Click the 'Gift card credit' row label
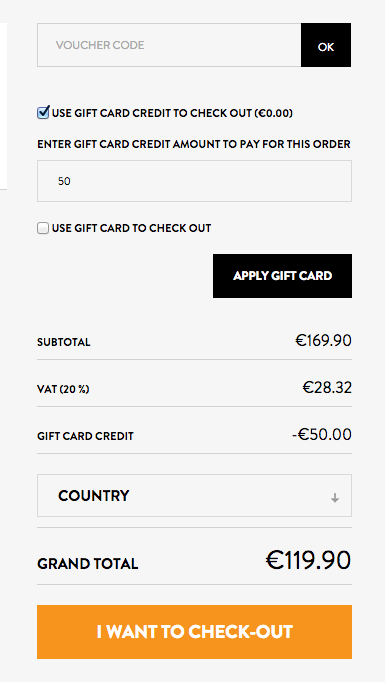The image size is (385, 682). (86, 436)
